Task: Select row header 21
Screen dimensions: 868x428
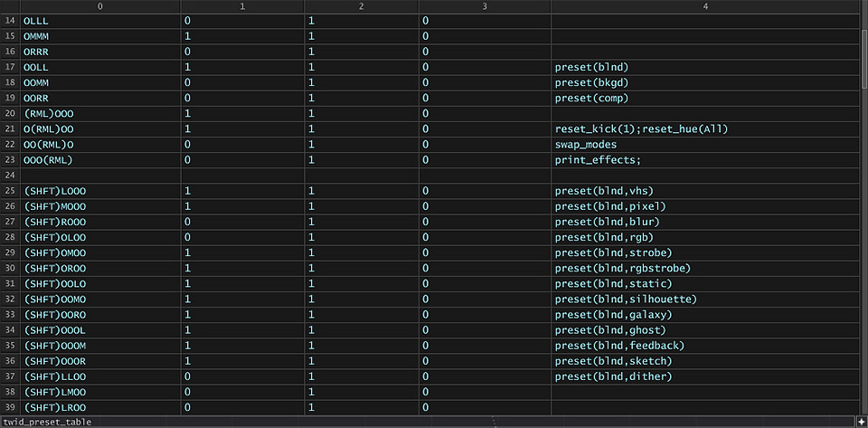Action: point(10,129)
